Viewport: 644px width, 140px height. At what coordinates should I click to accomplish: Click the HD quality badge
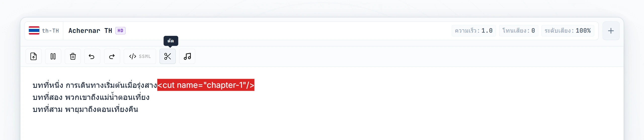coord(120,31)
